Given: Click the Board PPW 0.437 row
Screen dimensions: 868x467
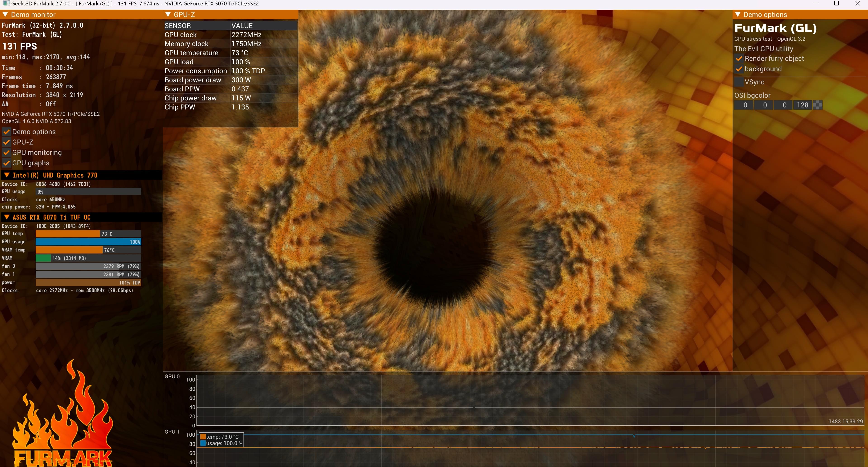Looking at the screenshot, I should pyautogui.click(x=230, y=89).
